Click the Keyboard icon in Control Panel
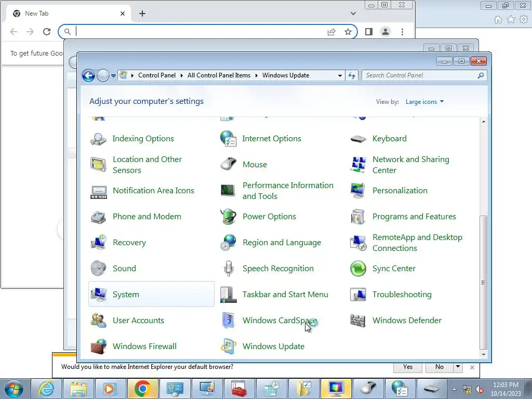The height and width of the screenshot is (399, 532). [x=358, y=139]
